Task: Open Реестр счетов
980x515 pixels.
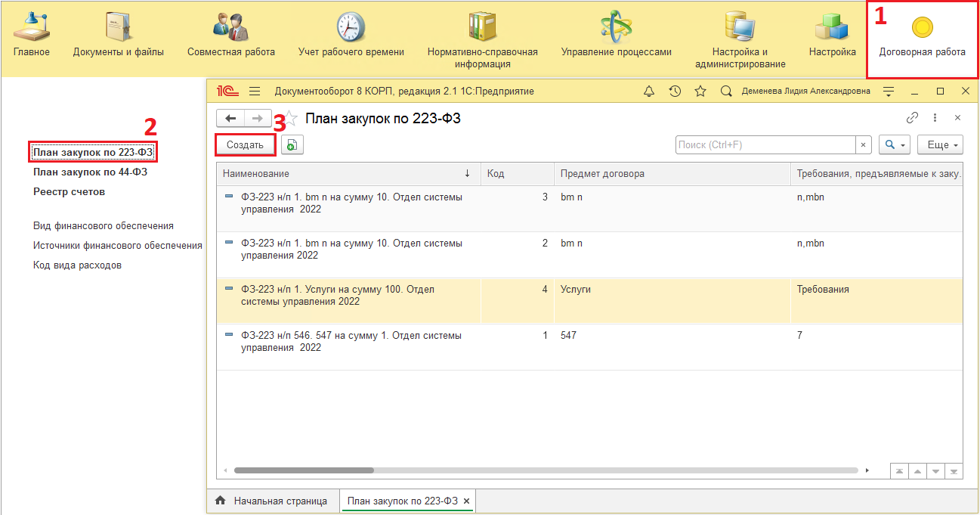Action: coord(69,191)
